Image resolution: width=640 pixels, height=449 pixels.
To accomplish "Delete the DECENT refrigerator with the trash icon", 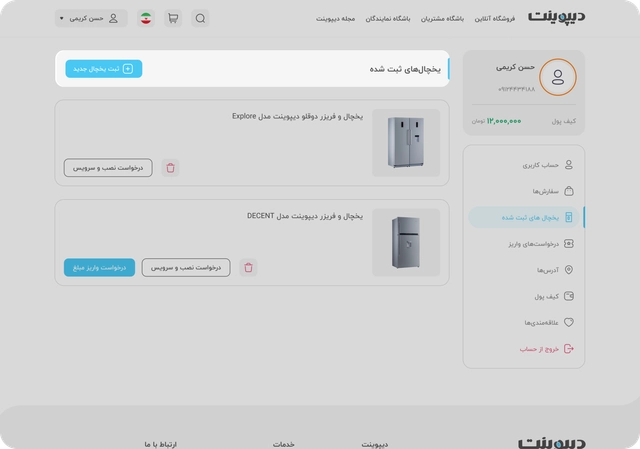I will [248, 267].
